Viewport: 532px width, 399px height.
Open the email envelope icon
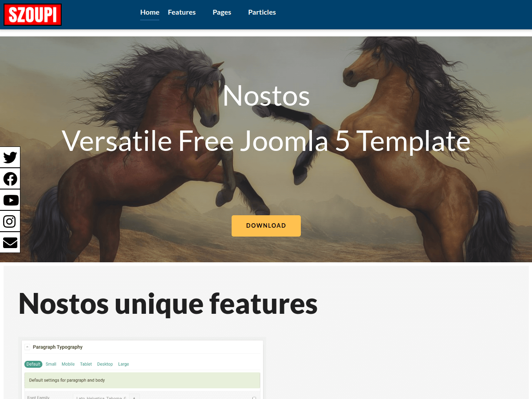(10, 242)
